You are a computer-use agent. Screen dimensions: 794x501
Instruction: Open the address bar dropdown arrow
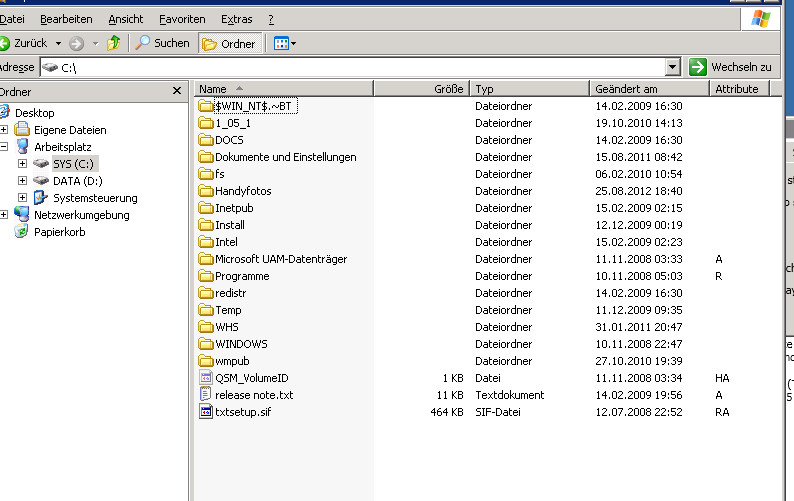click(x=672, y=67)
